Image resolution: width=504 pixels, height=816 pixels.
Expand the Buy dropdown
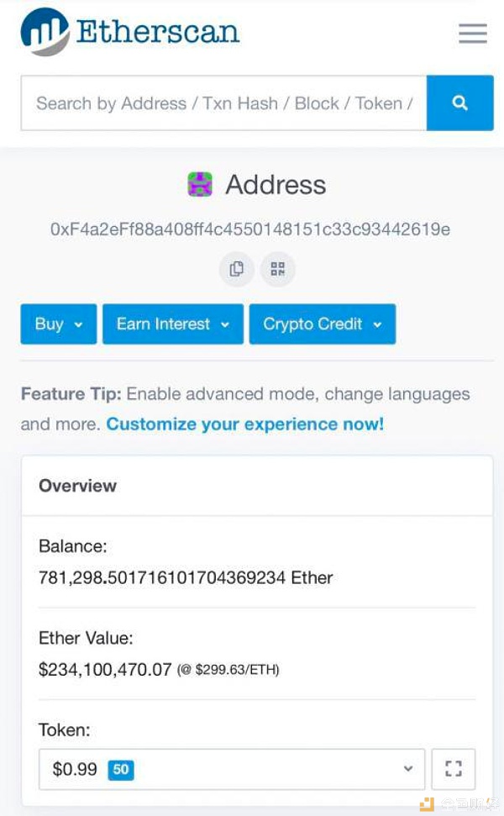click(x=59, y=324)
